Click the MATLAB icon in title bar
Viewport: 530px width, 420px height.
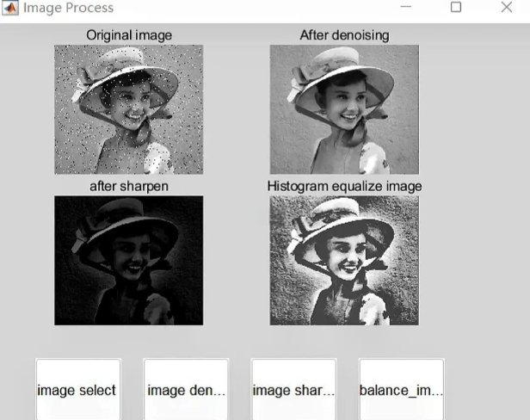tap(10, 8)
